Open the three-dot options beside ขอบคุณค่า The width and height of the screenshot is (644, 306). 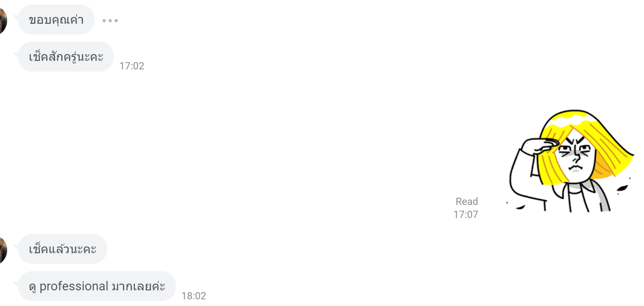point(110,21)
